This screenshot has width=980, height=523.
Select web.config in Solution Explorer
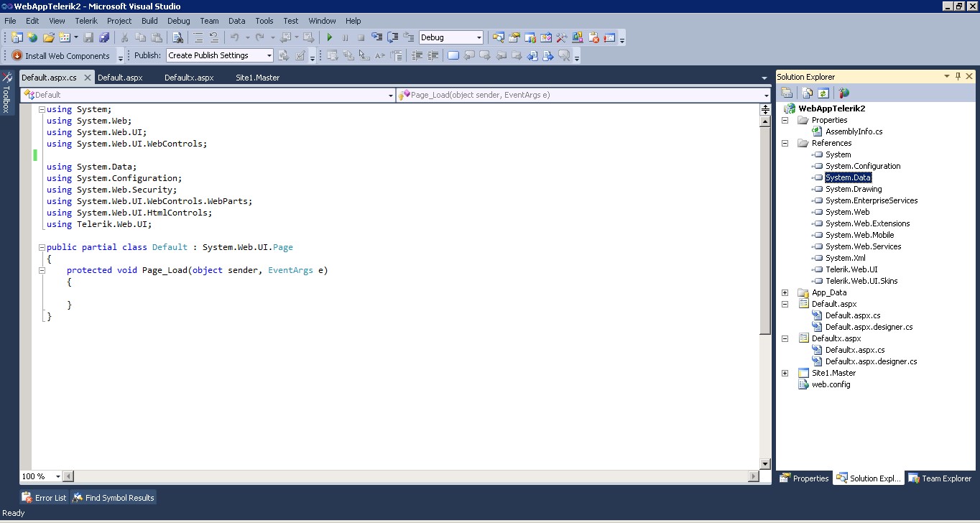tap(831, 384)
